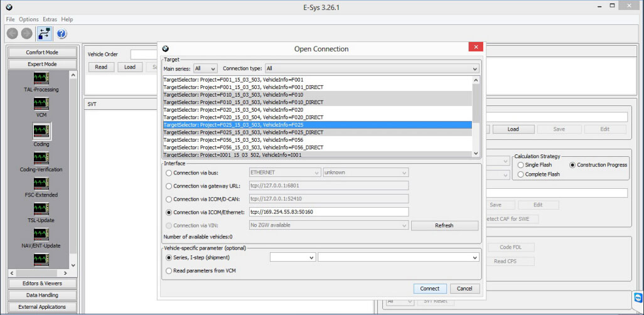This screenshot has height=315, width=644.
Task: Select target VehicleInfo=F001_DIRECT
Action: [318, 87]
